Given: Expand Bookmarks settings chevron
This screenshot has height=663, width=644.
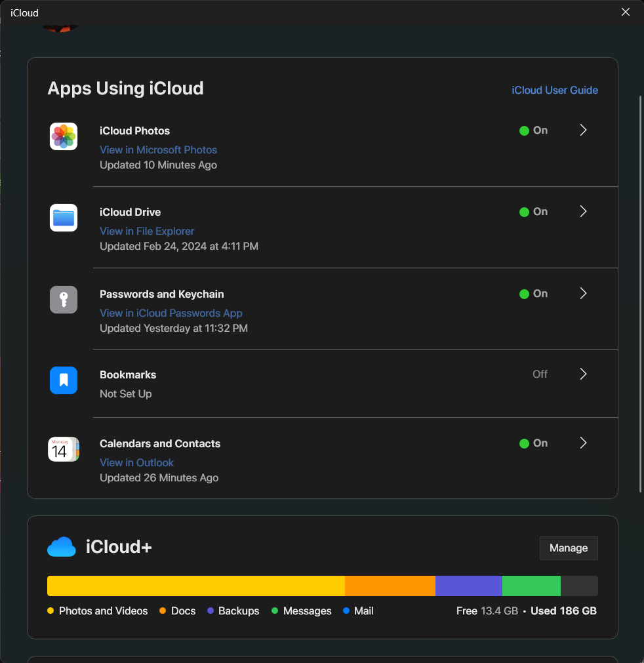Looking at the screenshot, I should tap(583, 374).
